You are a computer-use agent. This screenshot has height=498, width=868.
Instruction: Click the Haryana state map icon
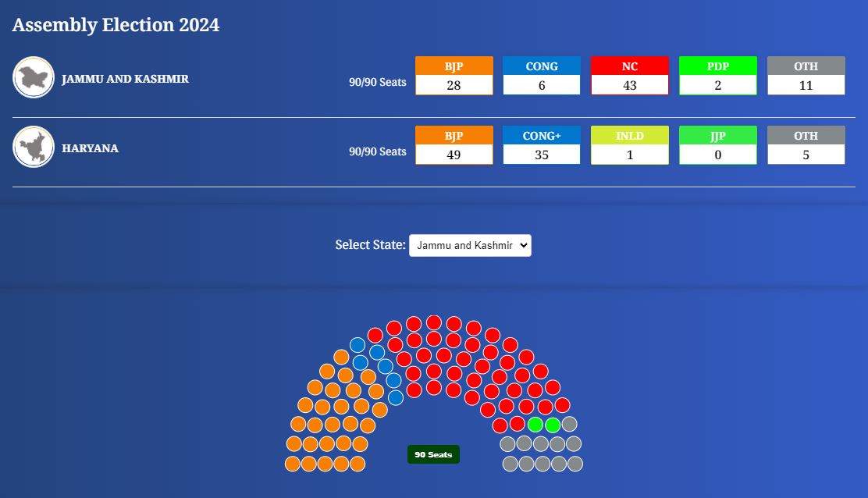34,148
